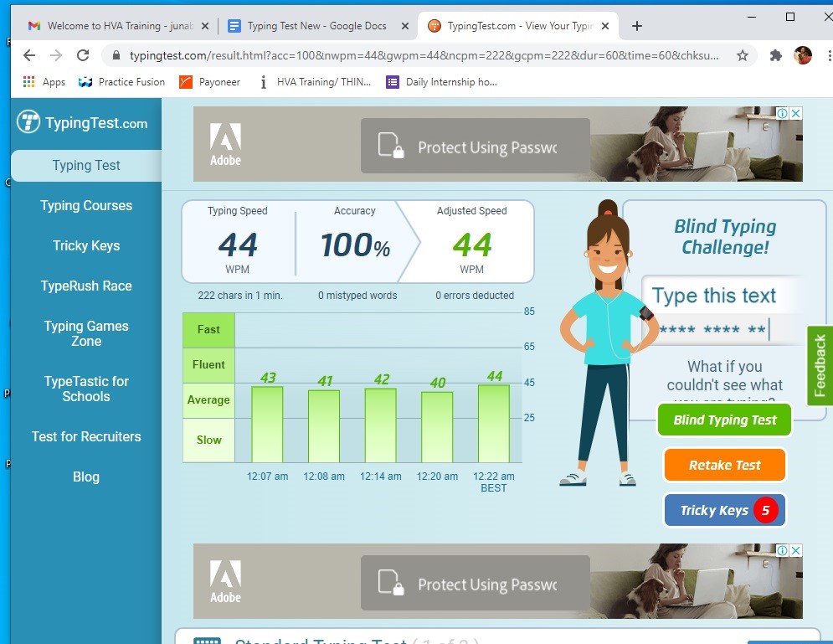The width and height of the screenshot is (833, 644).
Task: Click the 12:20 am bar showing 40
Action: [437, 427]
